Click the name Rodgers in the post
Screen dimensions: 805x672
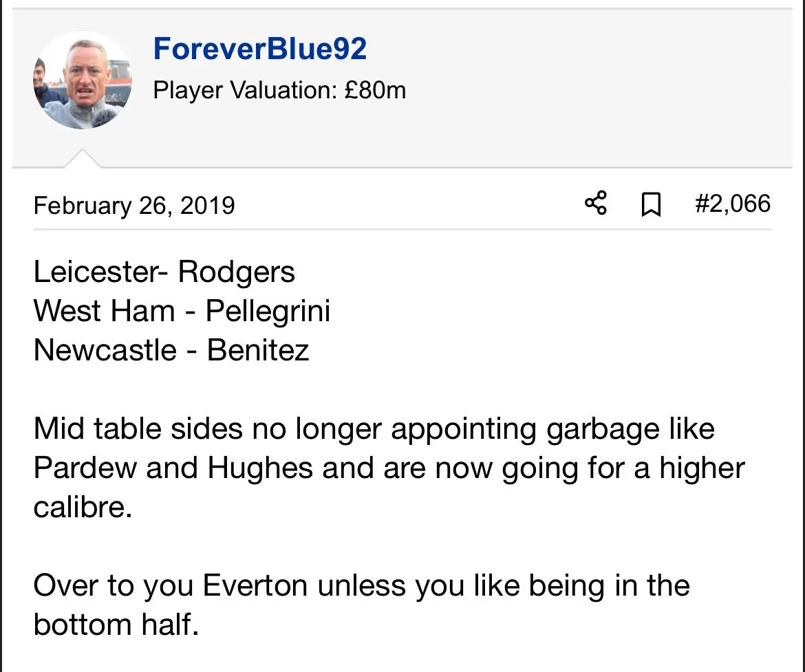tap(237, 272)
